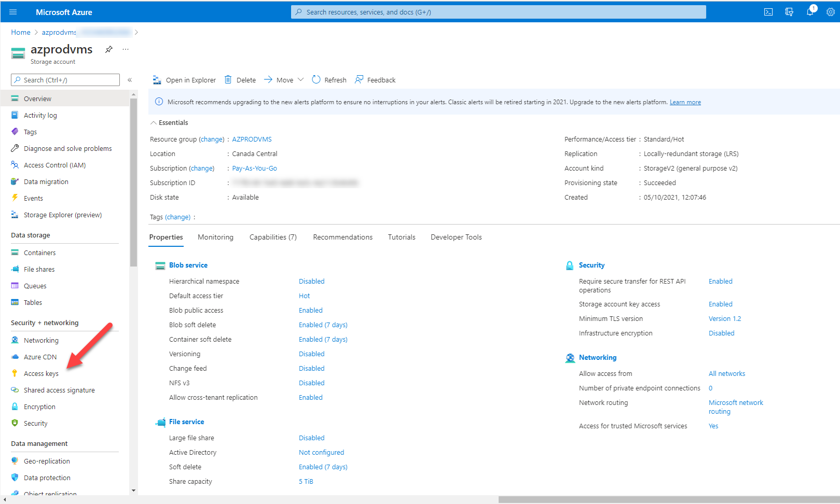Viewport: 840px width, 504px height.
Task: Open the Move dropdown
Action: click(x=284, y=80)
